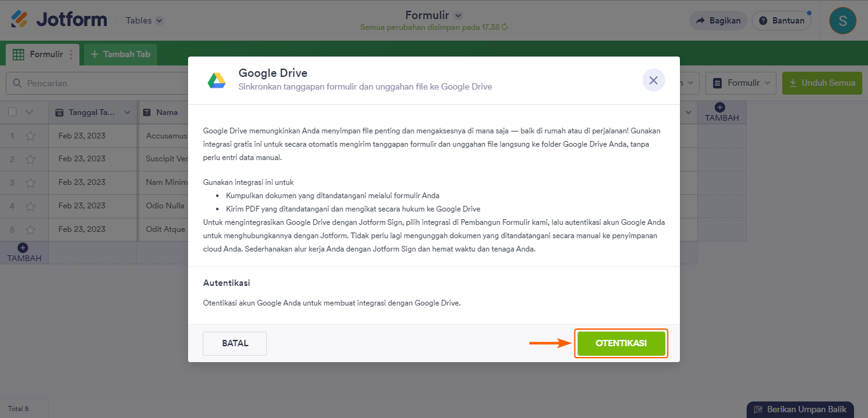Click the Nam Minim name cell
The width and height of the screenshot is (868, 418).
coord(163,182)
